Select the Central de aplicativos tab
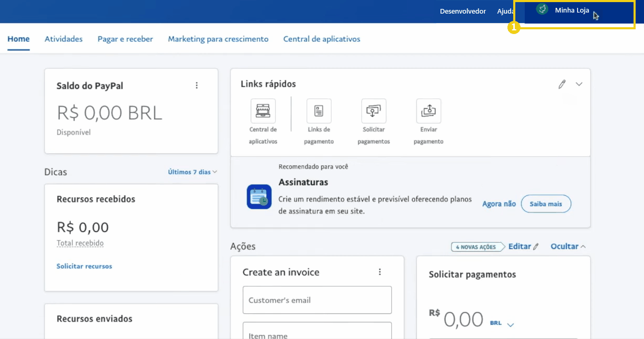The height and width of the screenshot is (339, 644). click(322, 39)
